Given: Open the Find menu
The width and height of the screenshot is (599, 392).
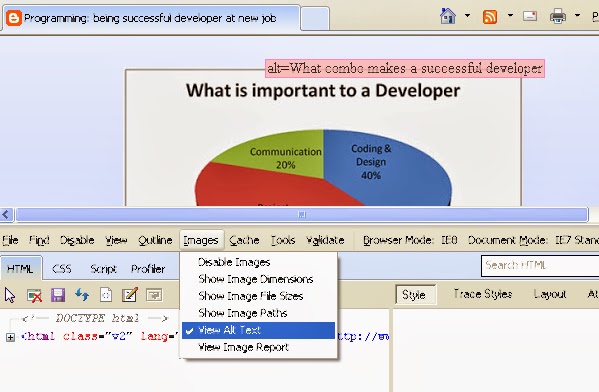Looking at the screenshot, I should 39,240.
